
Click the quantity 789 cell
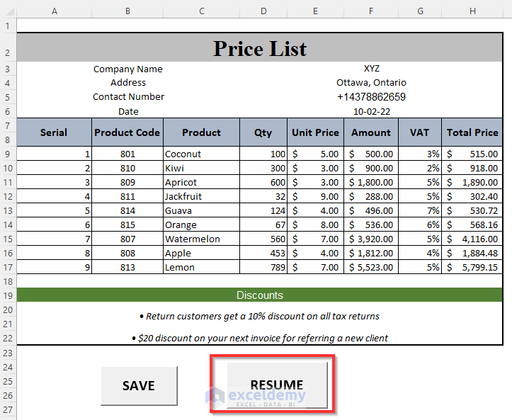click(263, 267)
